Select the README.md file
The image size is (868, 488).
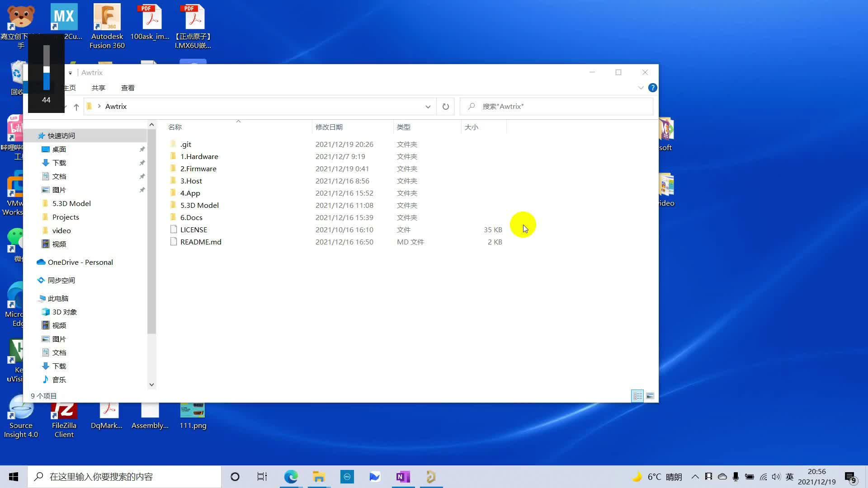pos(201,241)
